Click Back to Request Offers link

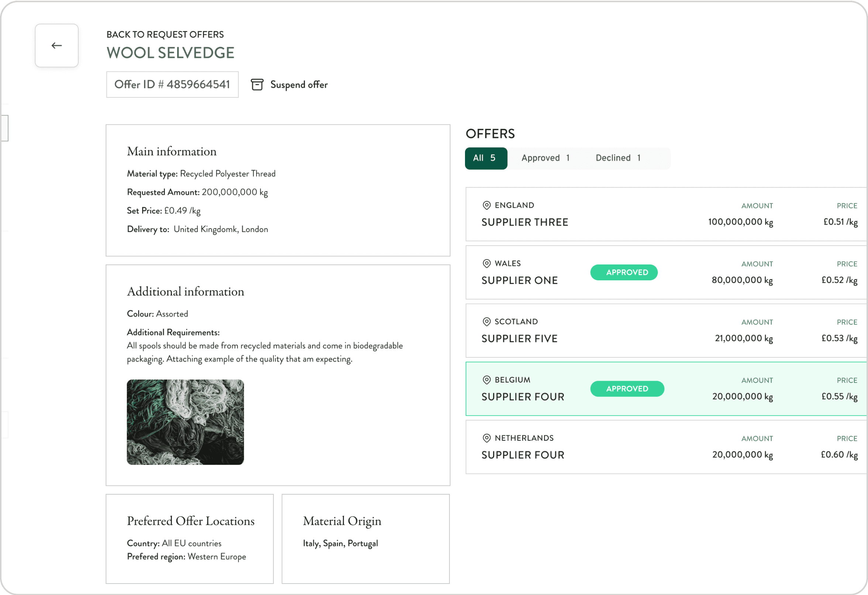pos(165,35)
